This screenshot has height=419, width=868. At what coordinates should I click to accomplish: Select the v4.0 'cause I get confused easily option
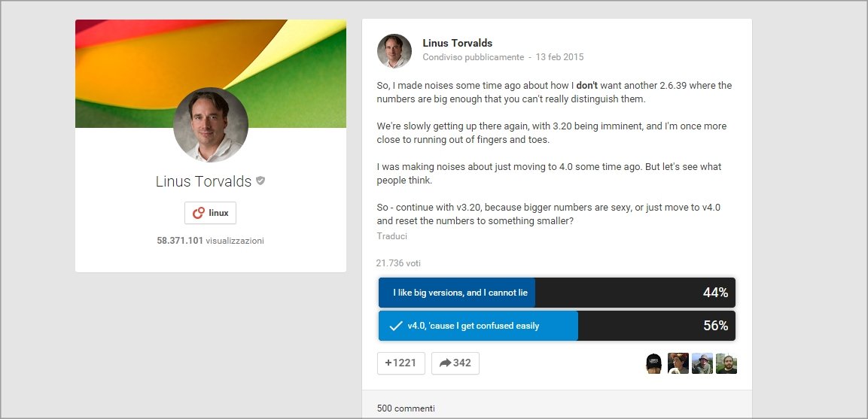[x=557, y=326]
